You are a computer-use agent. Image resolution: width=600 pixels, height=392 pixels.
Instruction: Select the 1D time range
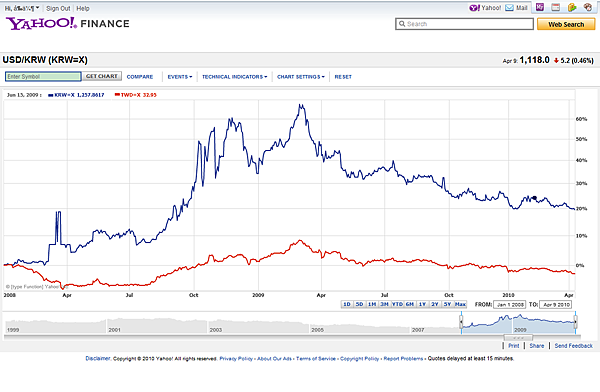[347, 304]
